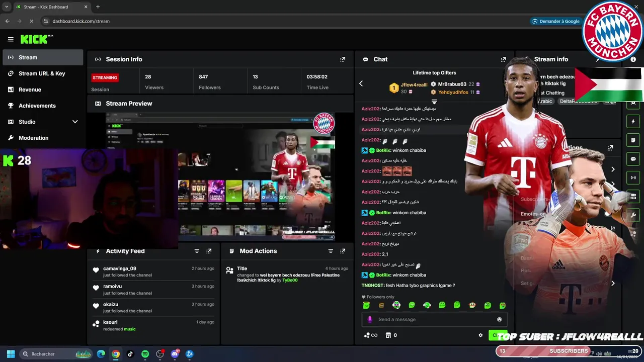Click Demander à Google button

tap(556, 21)
